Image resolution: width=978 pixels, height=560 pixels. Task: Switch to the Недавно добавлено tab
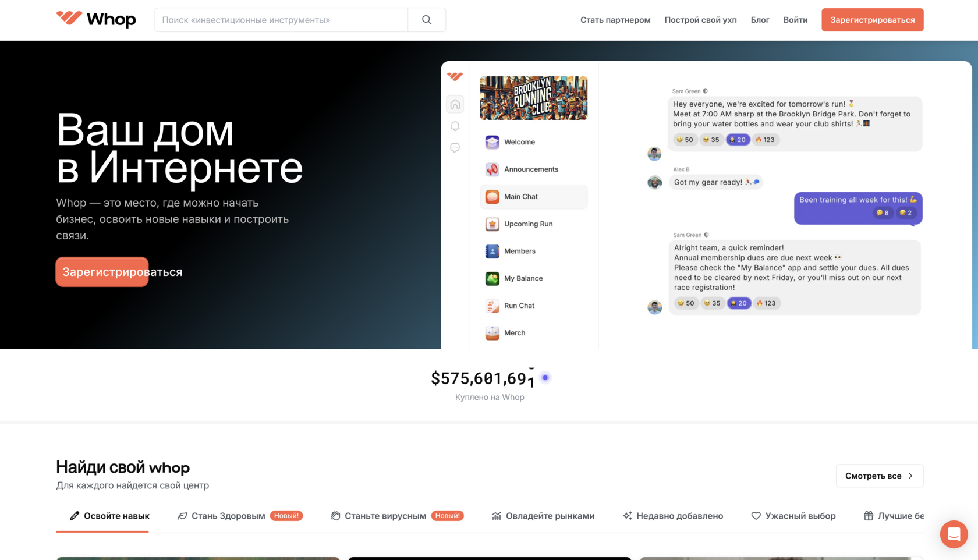[672, 516]
